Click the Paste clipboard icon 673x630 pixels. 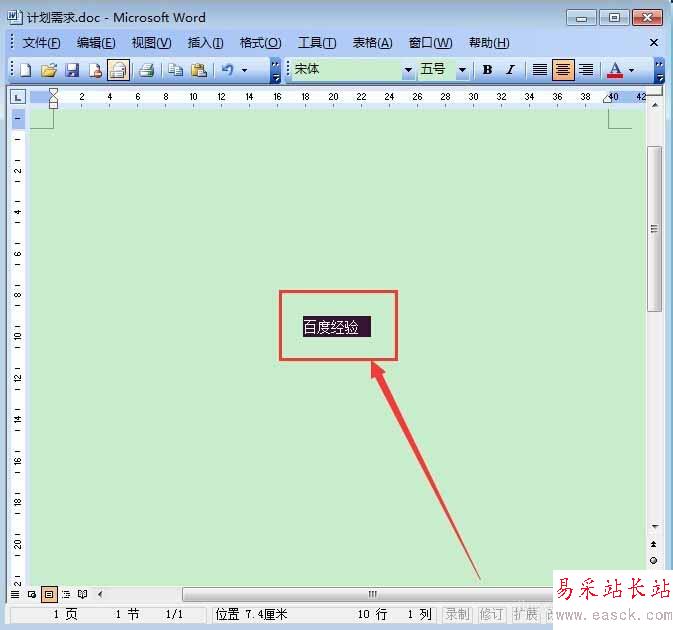point(198,70)
